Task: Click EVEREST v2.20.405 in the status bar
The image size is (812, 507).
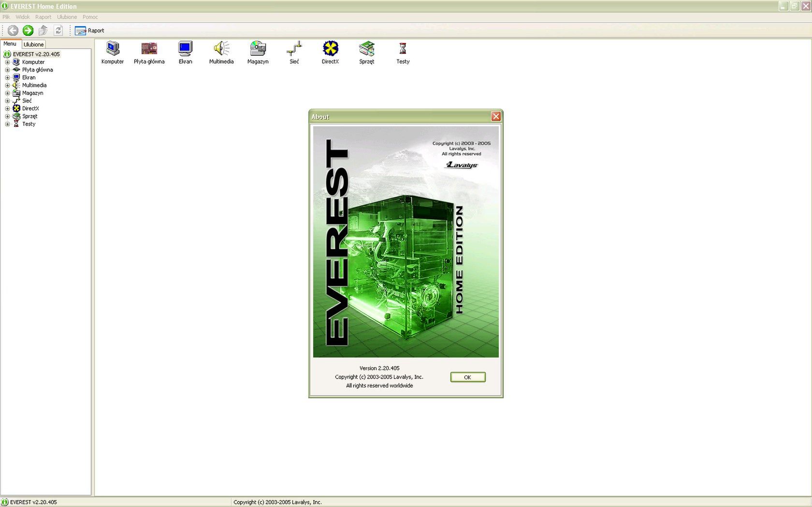Action: coord(33,502)
